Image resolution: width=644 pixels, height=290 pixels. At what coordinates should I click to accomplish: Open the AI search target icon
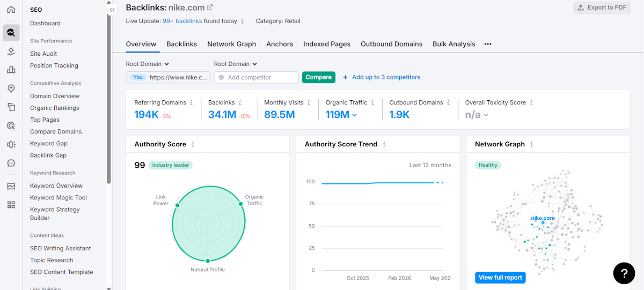click(11, 126)
